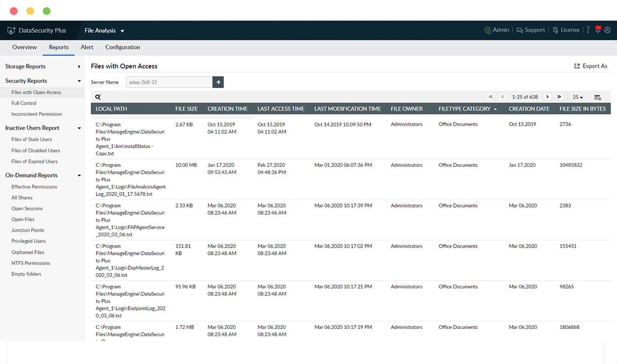
Task: Open the Configuration tab
Action: [122, 47]
